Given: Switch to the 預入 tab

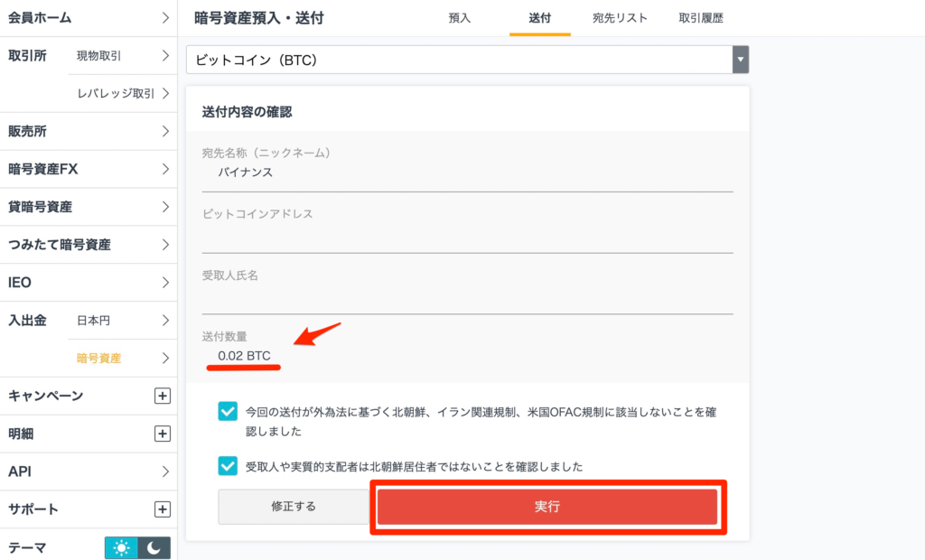Looking at the screenshot, I should 459,17.
